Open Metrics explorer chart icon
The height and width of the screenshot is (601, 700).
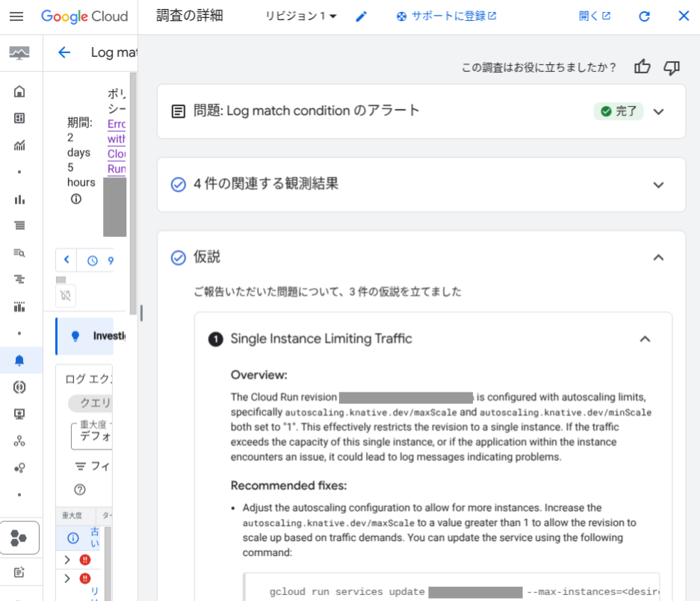19,145
